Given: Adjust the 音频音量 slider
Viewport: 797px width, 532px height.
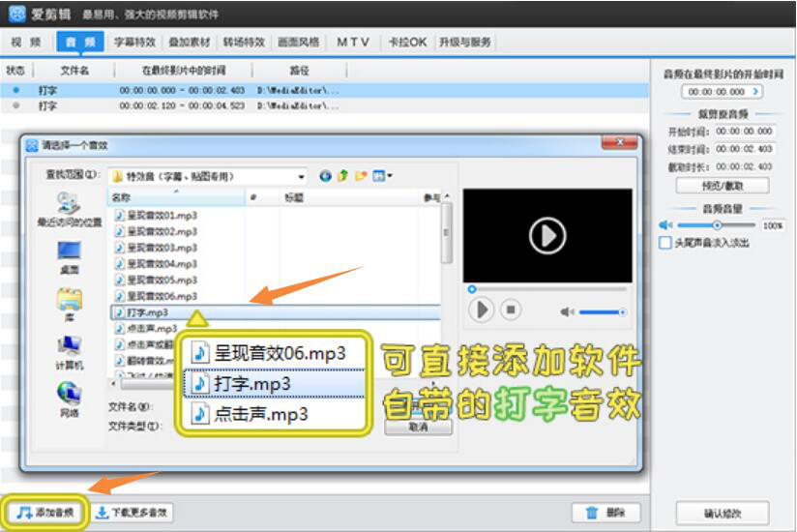Looking at the screenshot, I should (716, 225).
